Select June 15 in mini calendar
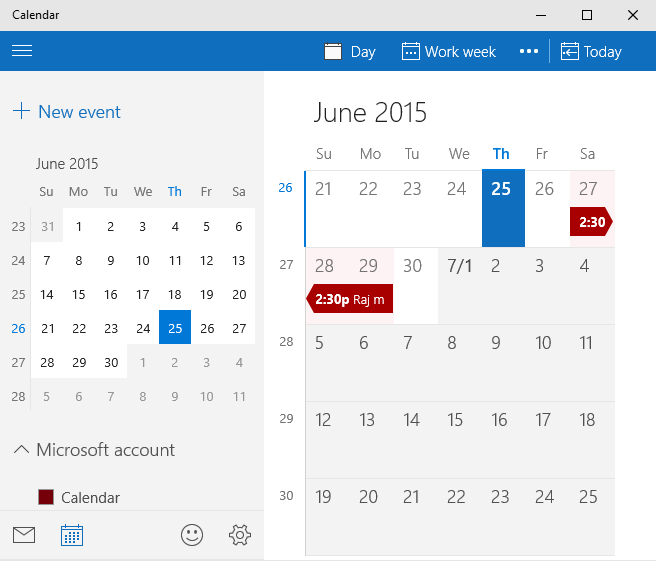Screen dimensions: 656x561 point(79,295)
